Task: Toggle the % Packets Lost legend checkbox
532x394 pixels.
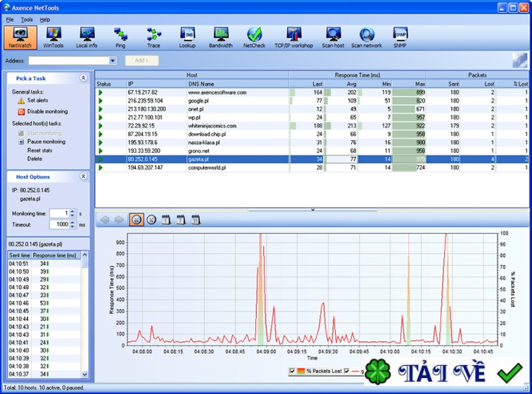Action: click(291, 372)
